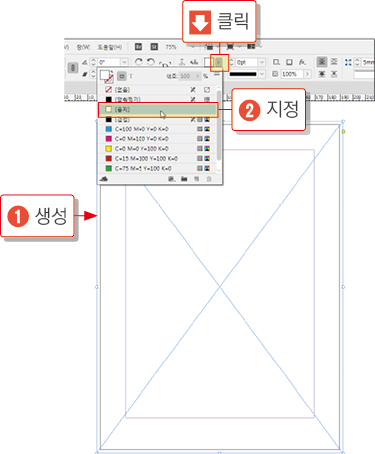Screen dimensions: 375x454
Task: Select the no text wrap option
Action: pyautogui.click(x=322, y=62)
